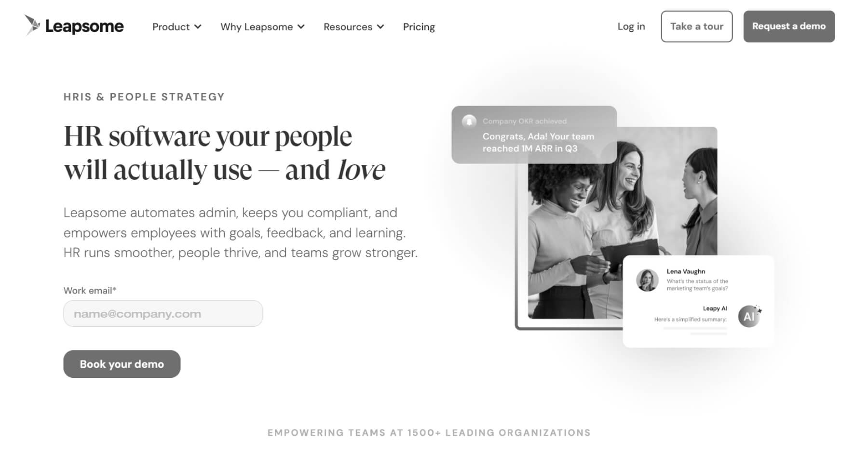Click the Take a tour button
The width and height of the screenshot is (868, 454).
tap(697, 27)
